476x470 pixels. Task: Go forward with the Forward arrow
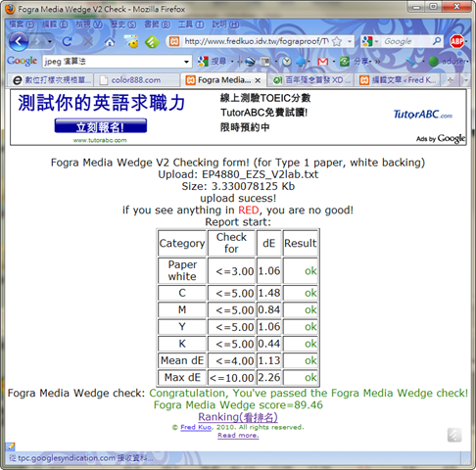click(38, 41)
